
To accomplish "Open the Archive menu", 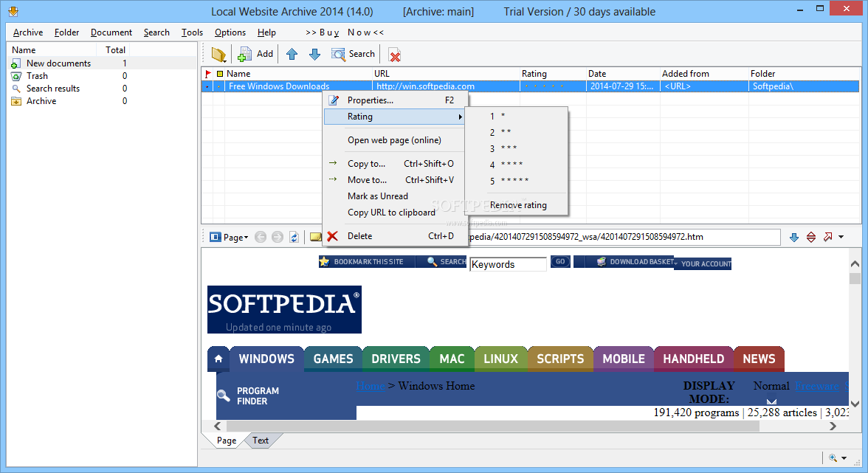I will tap(28, 32).
